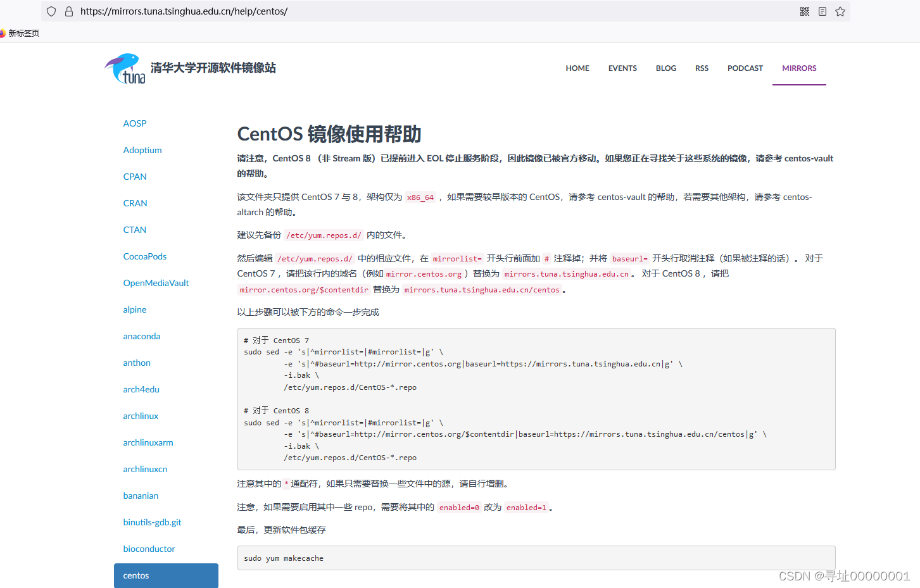The width and height of the screenshot is (920, 588).
Task: Open the Adoptium help link
Action: click(x=142, y=150)
